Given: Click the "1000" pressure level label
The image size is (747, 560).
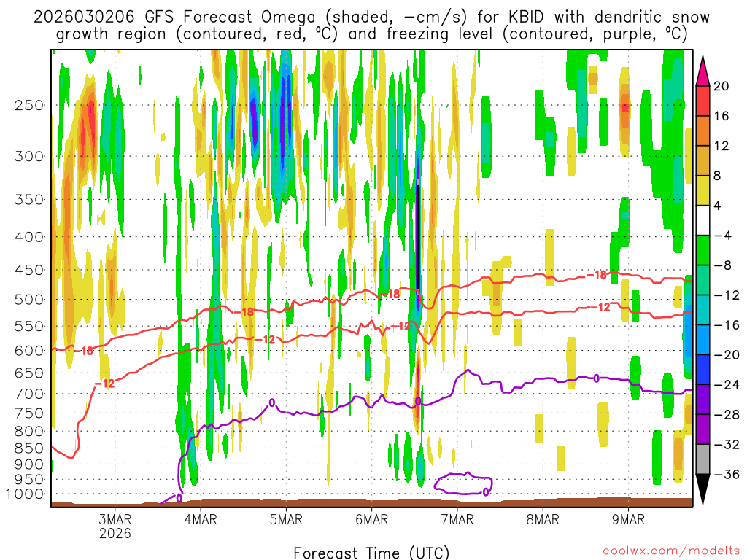Looking at the screenshot, I should click(25, 494).
